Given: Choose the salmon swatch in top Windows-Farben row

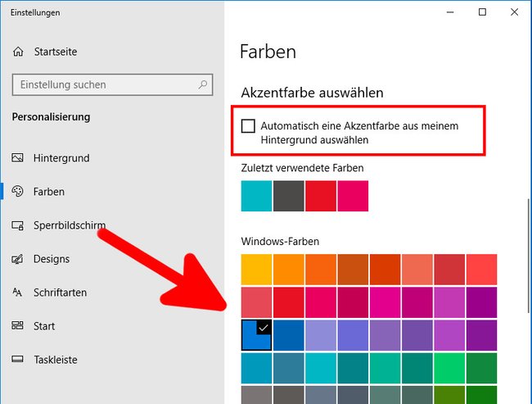Looking at the screenshot, I should 417,270.
